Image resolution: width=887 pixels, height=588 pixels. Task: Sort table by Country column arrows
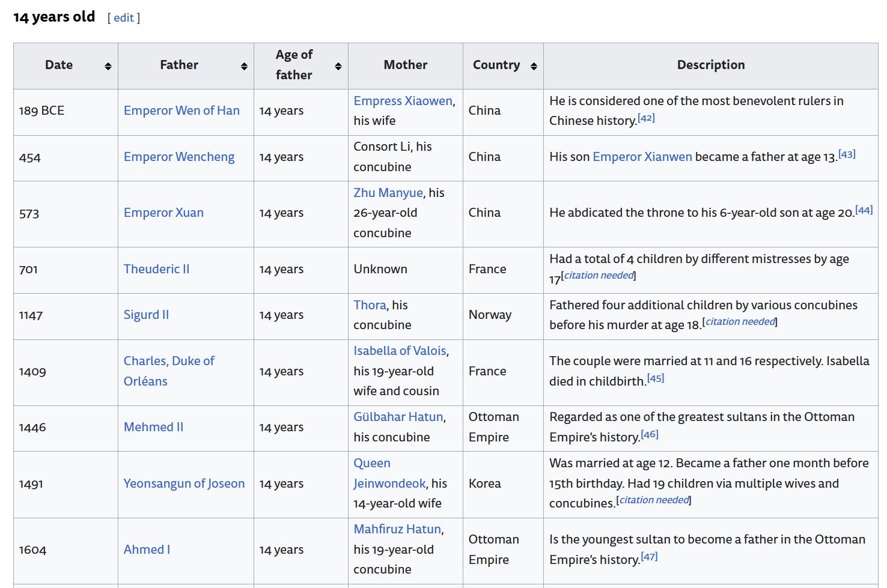(x=534, y=66)
